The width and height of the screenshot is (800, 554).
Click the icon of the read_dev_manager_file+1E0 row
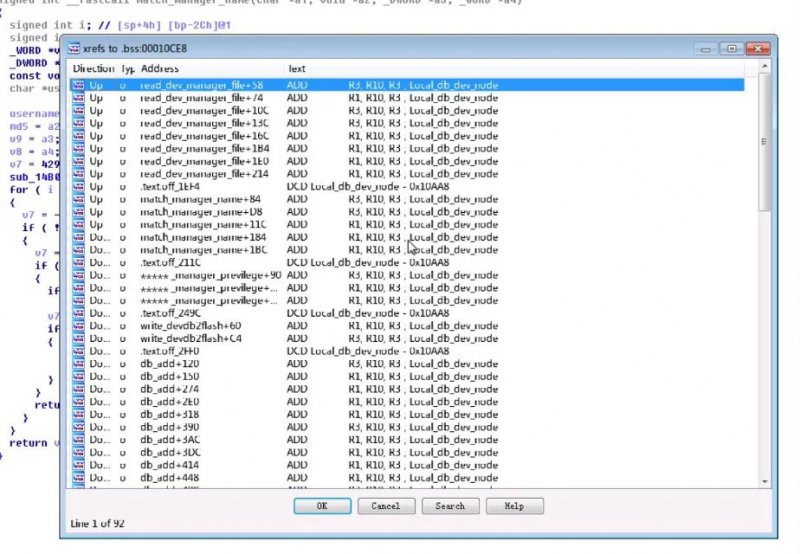[78, 161]
